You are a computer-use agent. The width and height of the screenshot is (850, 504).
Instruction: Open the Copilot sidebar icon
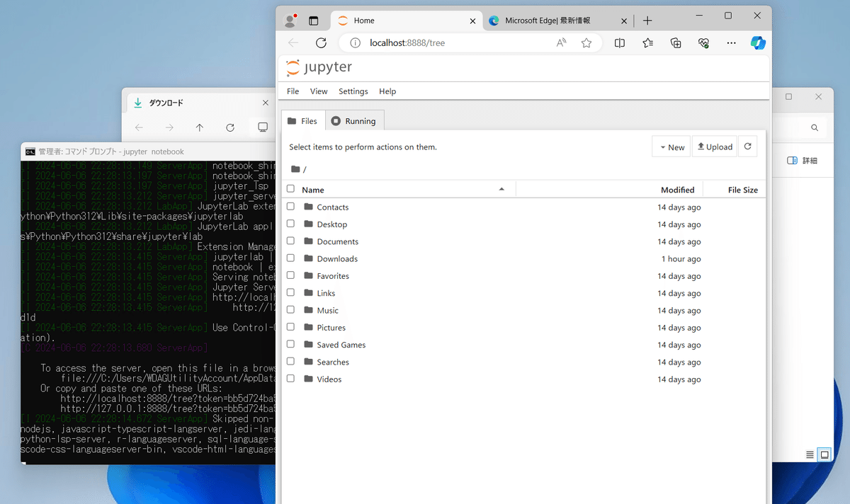click(x=758, y=42)
